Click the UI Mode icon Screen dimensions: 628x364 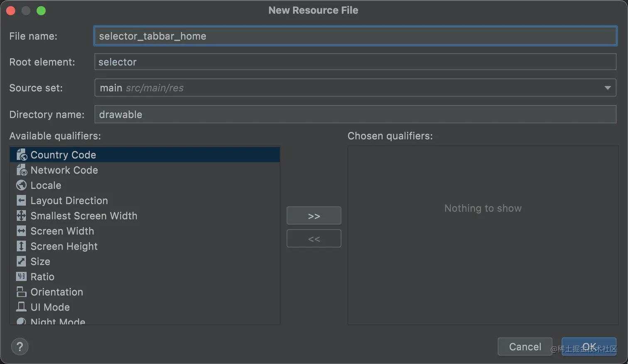coord(21,307)
